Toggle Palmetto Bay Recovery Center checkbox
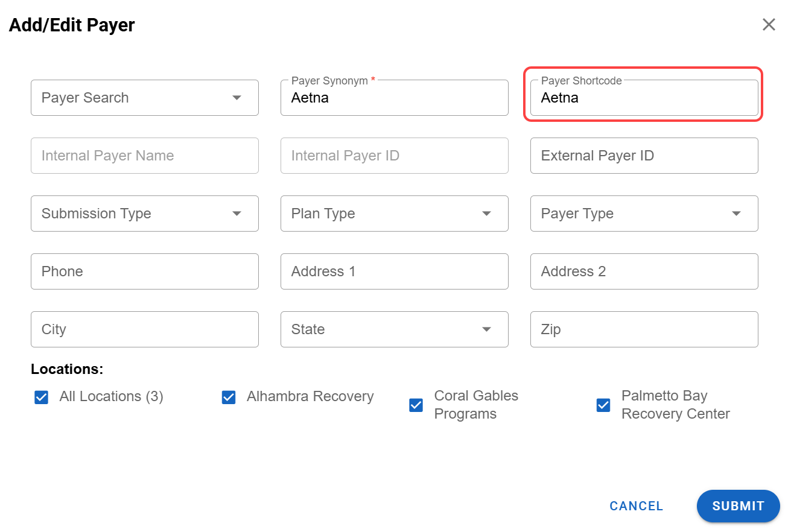The width and height of the screenshot is (791, 532). coord(603,405)
